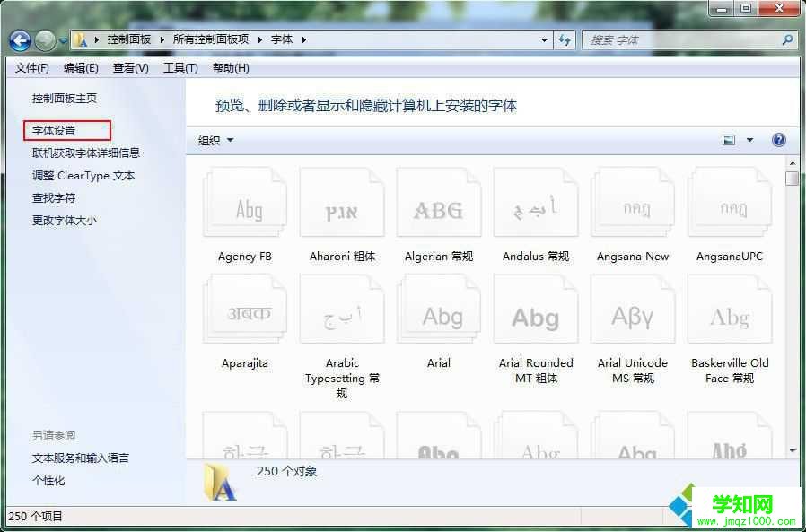
Task: Open the Arial font preview
Action: pos(439,310)
